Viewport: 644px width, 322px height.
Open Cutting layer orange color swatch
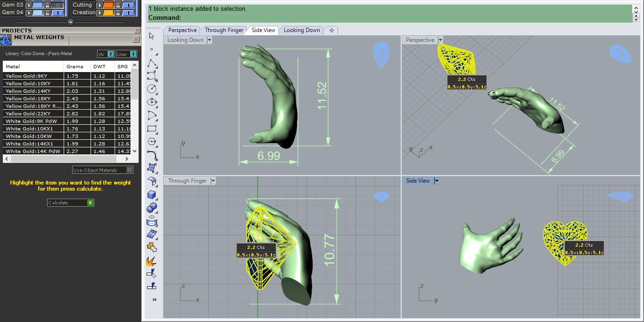[x=108, y=5]
